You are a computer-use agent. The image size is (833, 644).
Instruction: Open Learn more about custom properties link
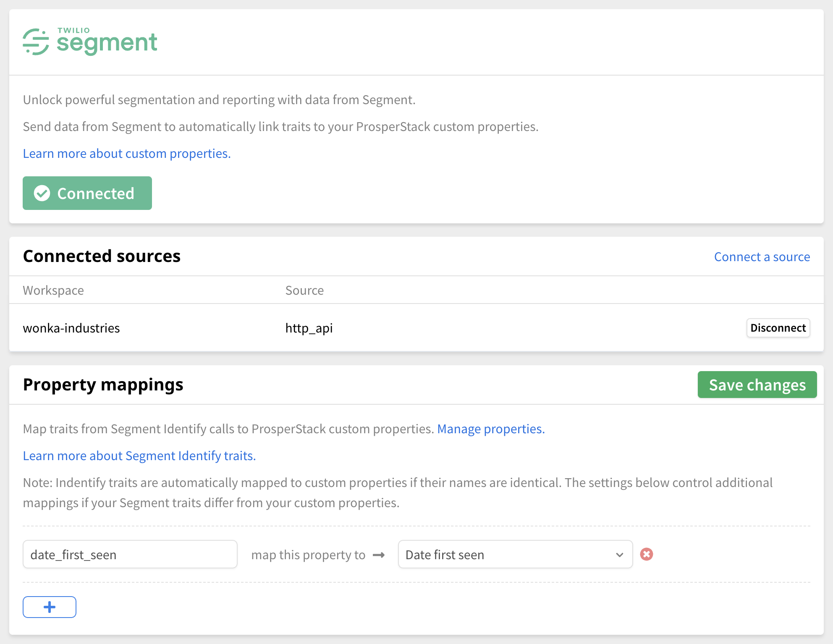tap(127, 154)
